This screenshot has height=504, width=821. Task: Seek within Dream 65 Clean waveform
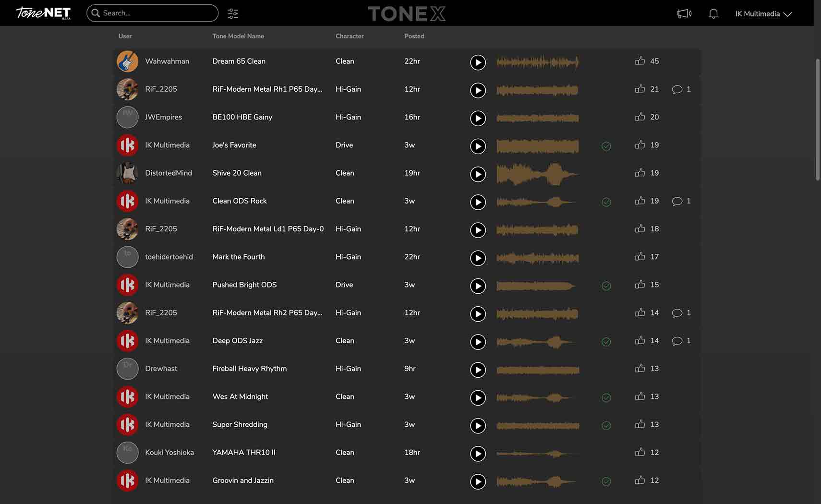(538, 62)
